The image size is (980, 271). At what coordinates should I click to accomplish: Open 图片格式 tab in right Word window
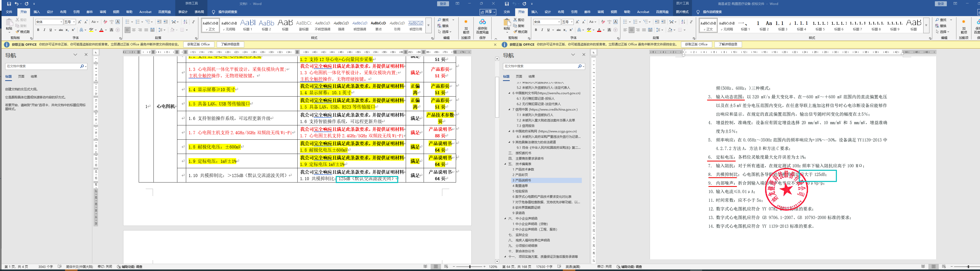[682, 12]
